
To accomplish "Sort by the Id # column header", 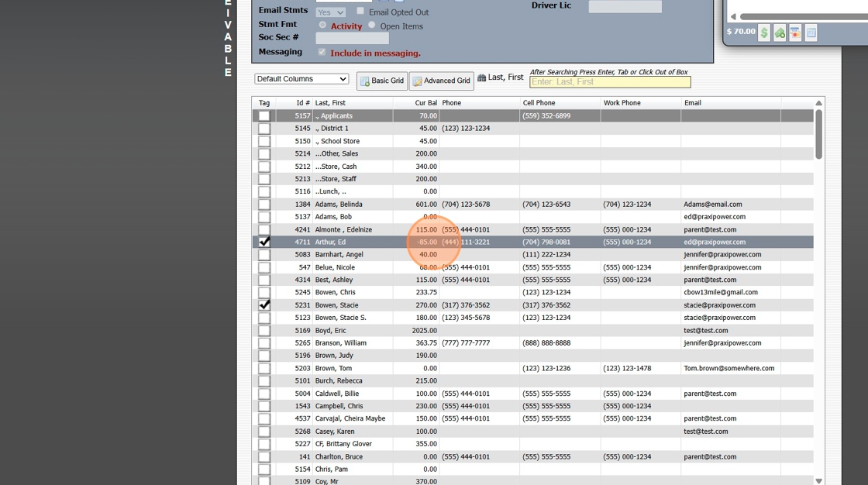I will point(303,103).
